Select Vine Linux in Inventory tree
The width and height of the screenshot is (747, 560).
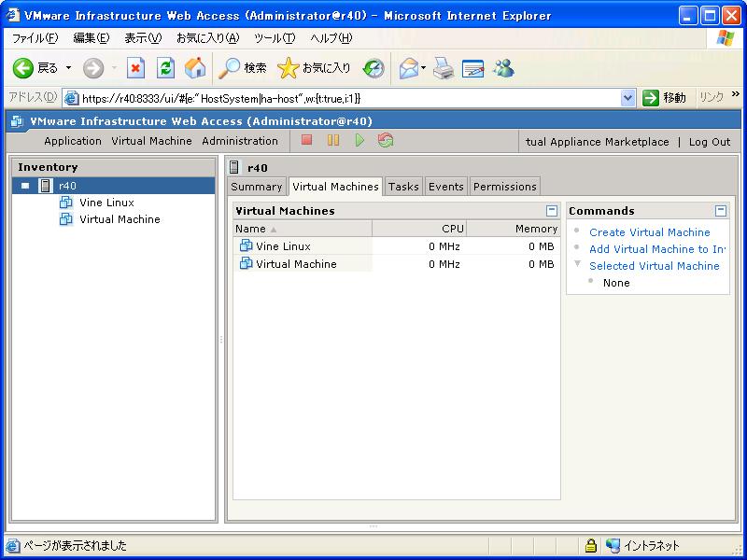tap(106, 203)
